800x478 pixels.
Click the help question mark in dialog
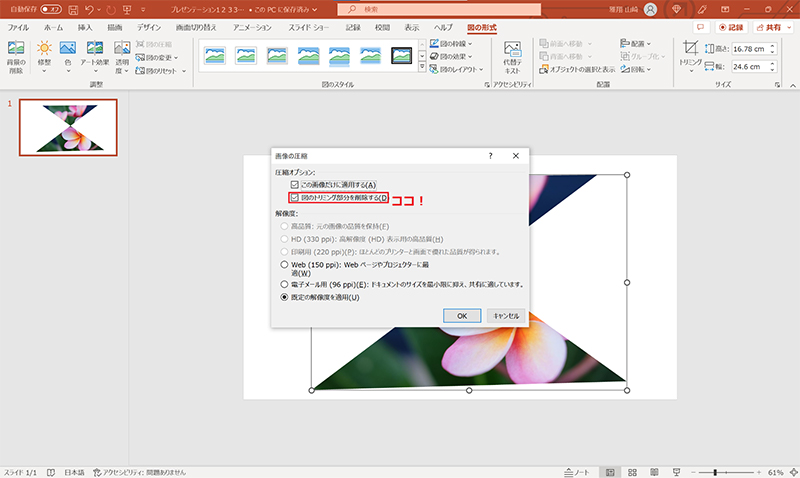coord(490,157)
